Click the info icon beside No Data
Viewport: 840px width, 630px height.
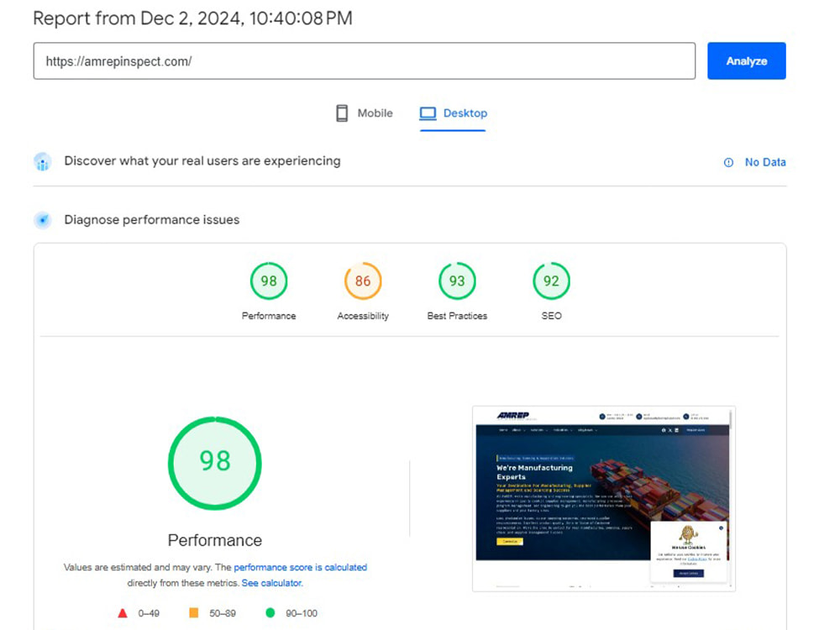pyautogui.click(x=728, y=162)
